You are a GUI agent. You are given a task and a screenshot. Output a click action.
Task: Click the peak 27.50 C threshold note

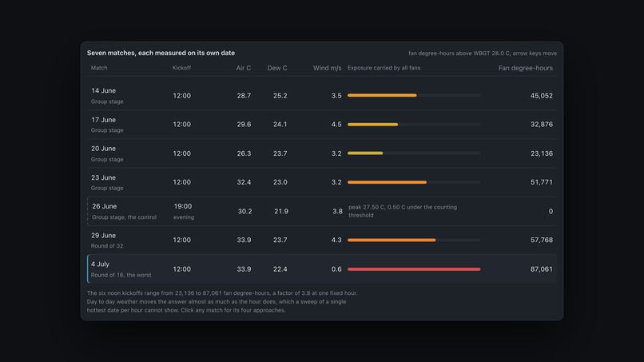(x=403, y=211)
